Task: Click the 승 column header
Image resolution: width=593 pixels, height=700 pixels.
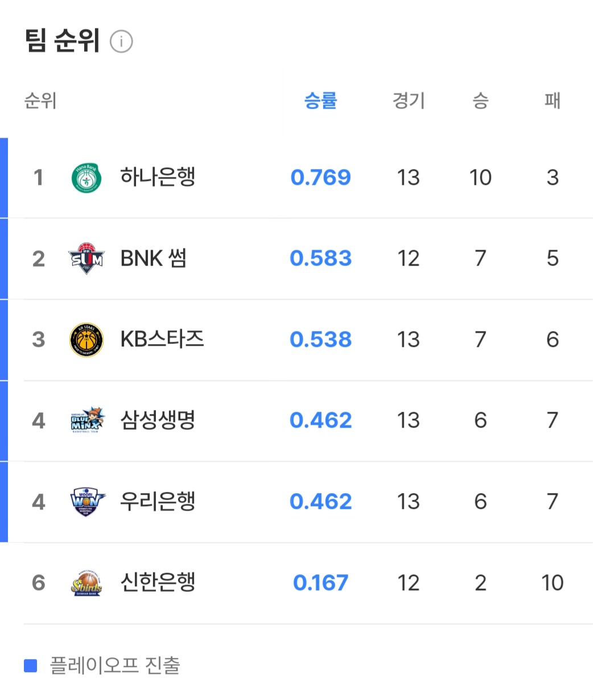Action: pyautogui.click(x=480, y=101)
